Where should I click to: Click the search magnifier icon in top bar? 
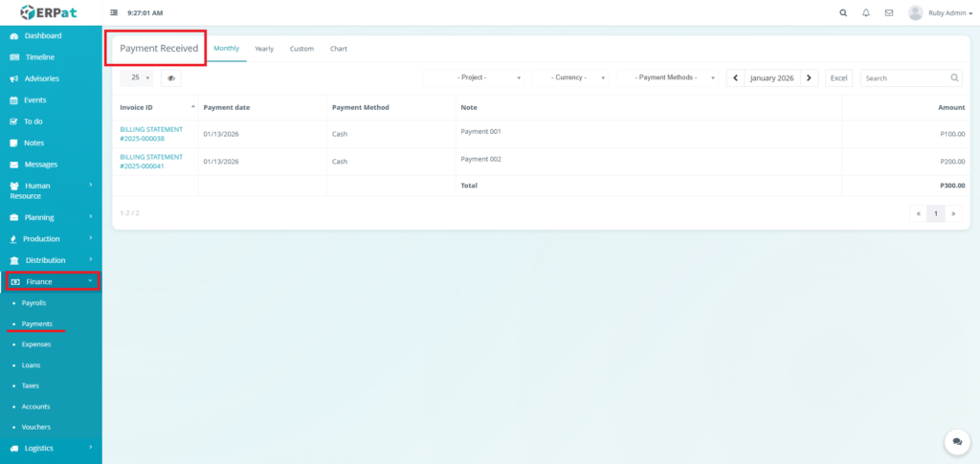[843, 13]
